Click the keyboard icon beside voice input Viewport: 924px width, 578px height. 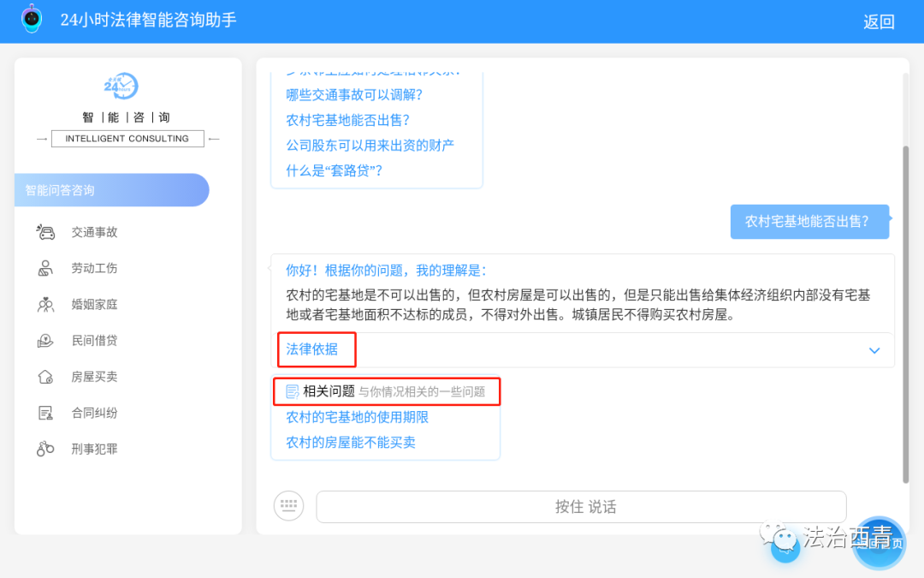[288, 506]
